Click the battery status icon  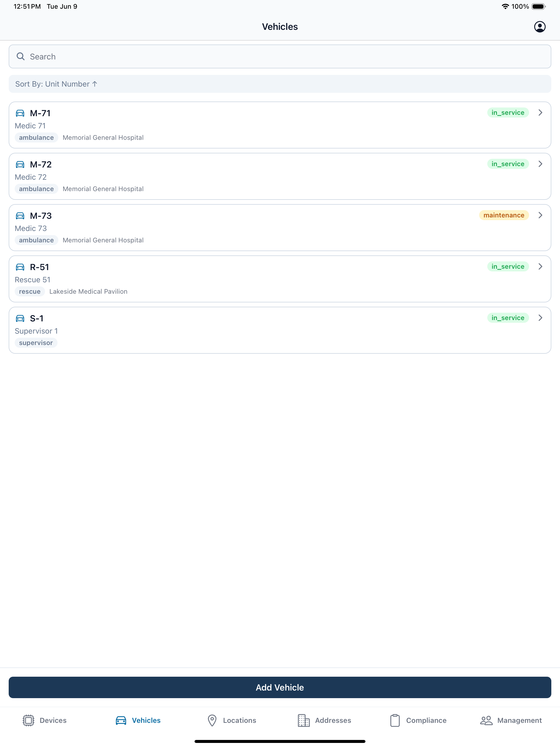(x=539, y=7)
